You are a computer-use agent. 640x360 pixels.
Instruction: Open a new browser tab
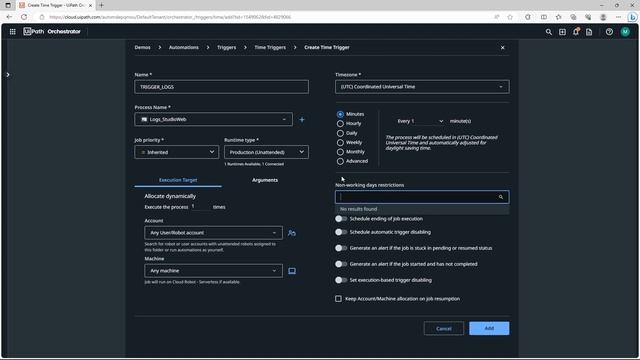tap(101, 5)
